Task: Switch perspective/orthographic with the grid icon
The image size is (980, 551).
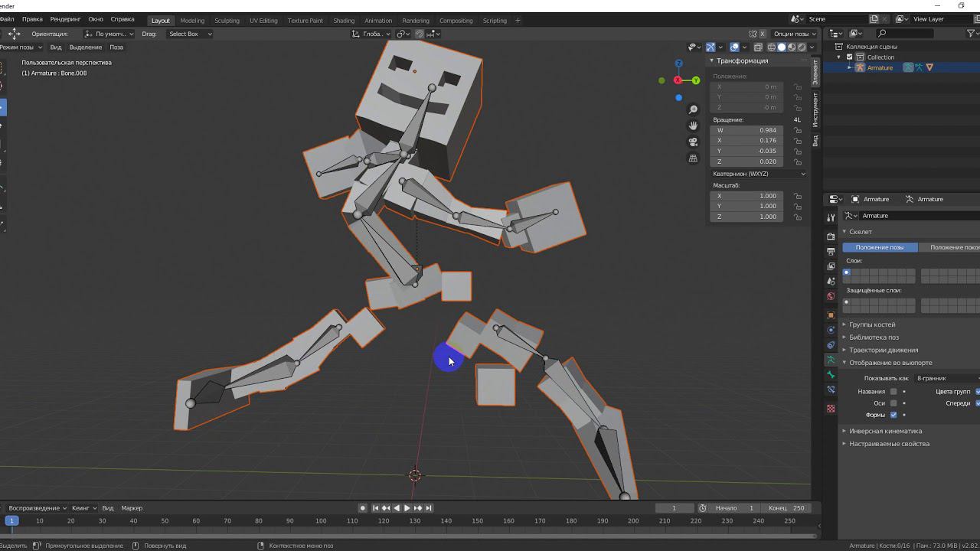Action: (693, 158)
